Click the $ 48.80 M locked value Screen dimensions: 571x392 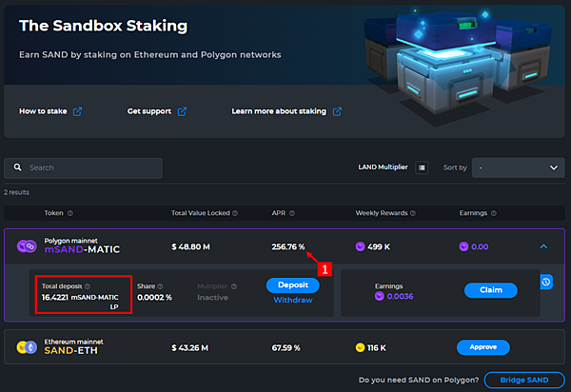tap(191, 247)
